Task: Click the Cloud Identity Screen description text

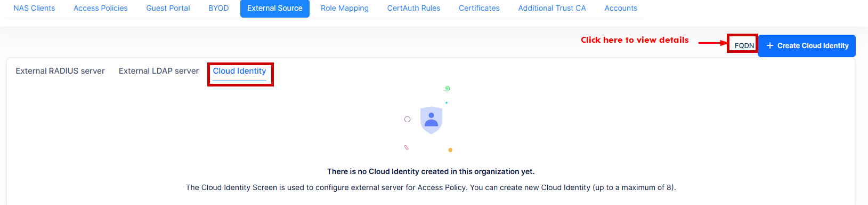Action: point(431,187)
